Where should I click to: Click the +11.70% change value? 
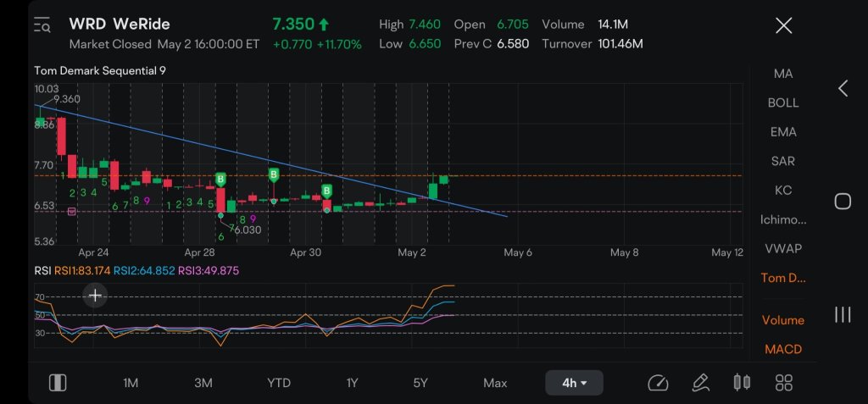pyautogui.click(x=339, y=44)
